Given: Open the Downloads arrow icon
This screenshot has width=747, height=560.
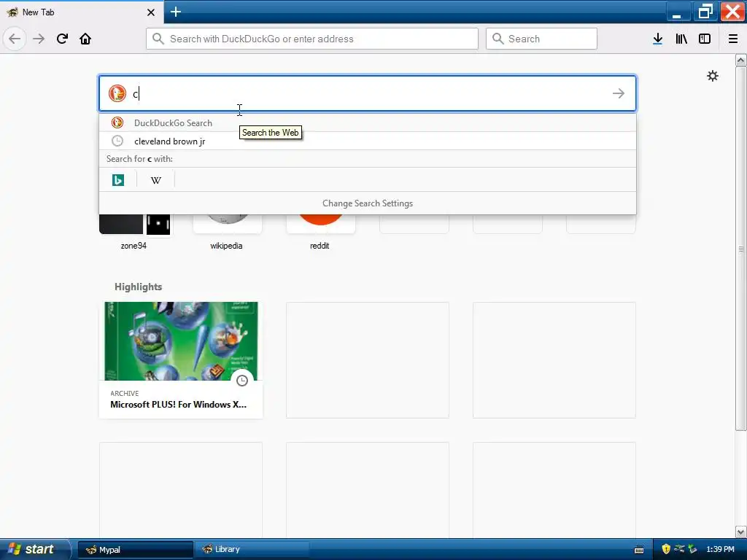Looking at the screenshot, I should [657, 39].
